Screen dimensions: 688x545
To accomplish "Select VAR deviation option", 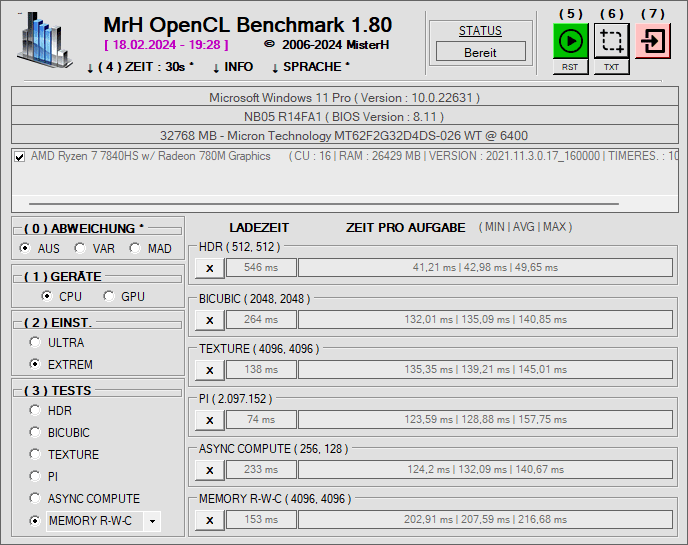I will pos(80,248).
